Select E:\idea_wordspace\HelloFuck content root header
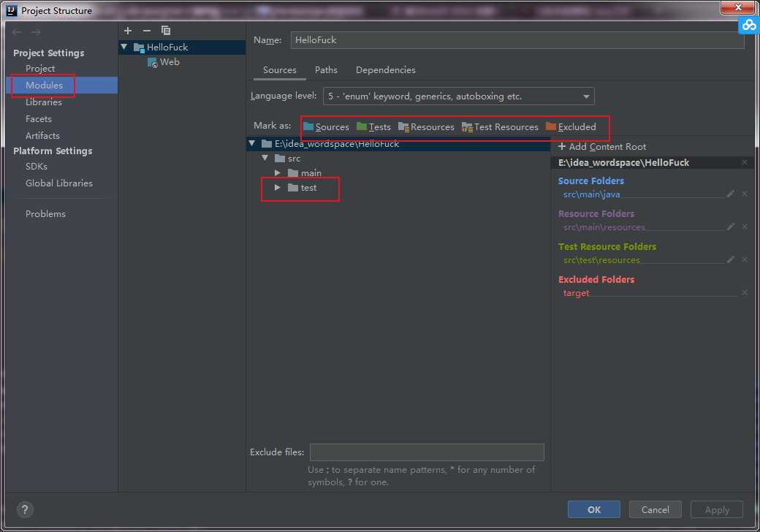The height and width of the screenshot is (532, 760). [x=624, y=162]
